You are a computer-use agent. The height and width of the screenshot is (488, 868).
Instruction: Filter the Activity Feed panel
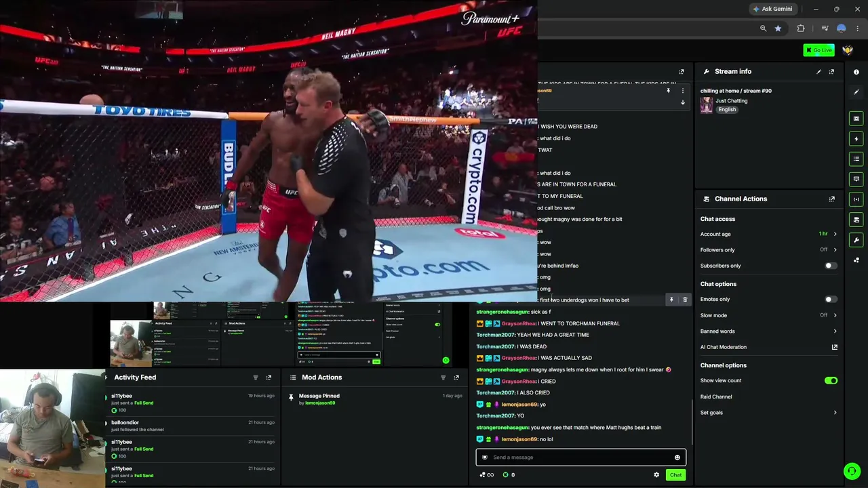[x=256, y=378]
